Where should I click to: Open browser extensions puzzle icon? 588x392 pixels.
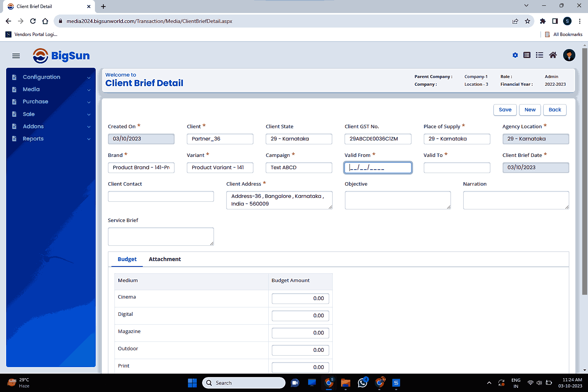click(x=542, y=21)
